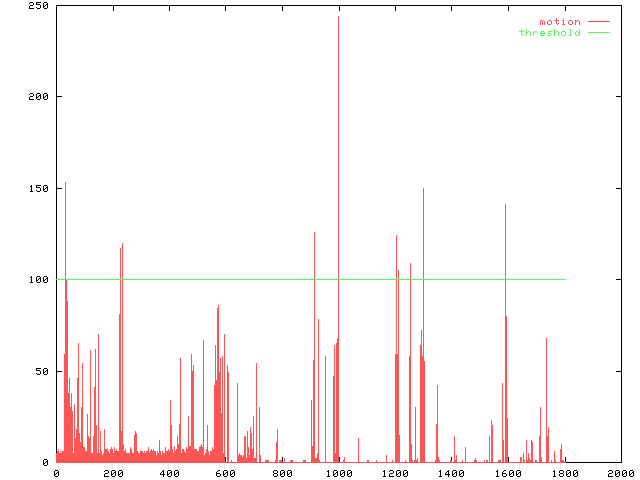Image resolution: width=640 pixels, height=480 pixels.
Task: Click the y-axis label 250
Action: (x=38, y=5)
